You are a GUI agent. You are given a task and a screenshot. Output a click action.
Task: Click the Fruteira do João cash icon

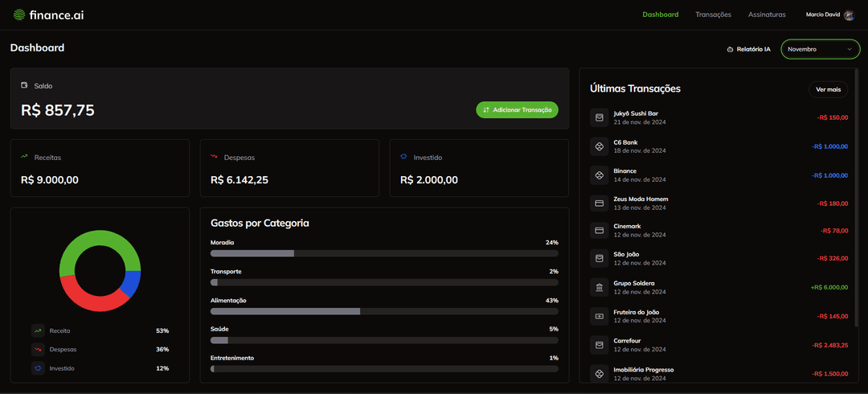tap(599, 316)
